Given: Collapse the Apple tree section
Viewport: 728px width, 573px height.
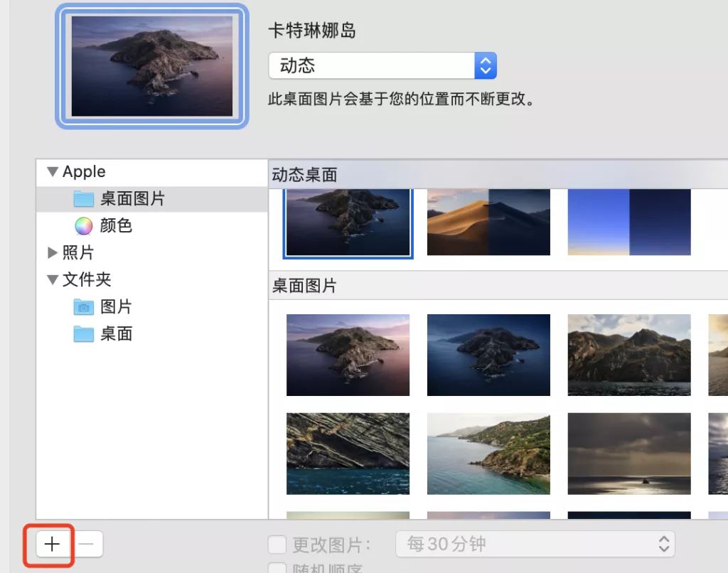Looking at the screenshot, I should [52, 172].
